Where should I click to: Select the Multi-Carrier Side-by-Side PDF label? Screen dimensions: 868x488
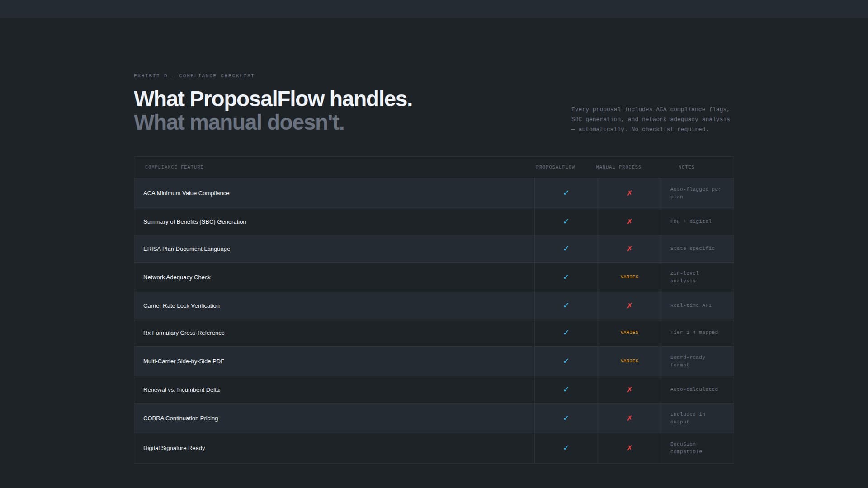pyautogui.click(x=184, y=361)
